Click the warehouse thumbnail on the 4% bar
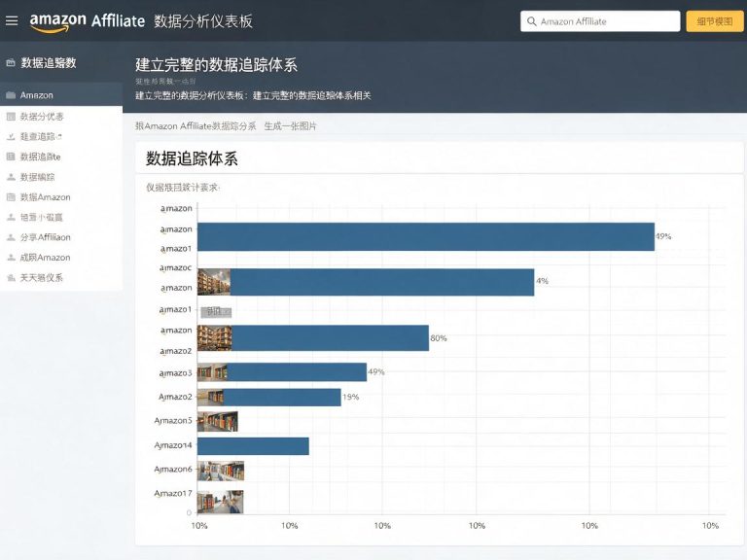 [214, 282]
